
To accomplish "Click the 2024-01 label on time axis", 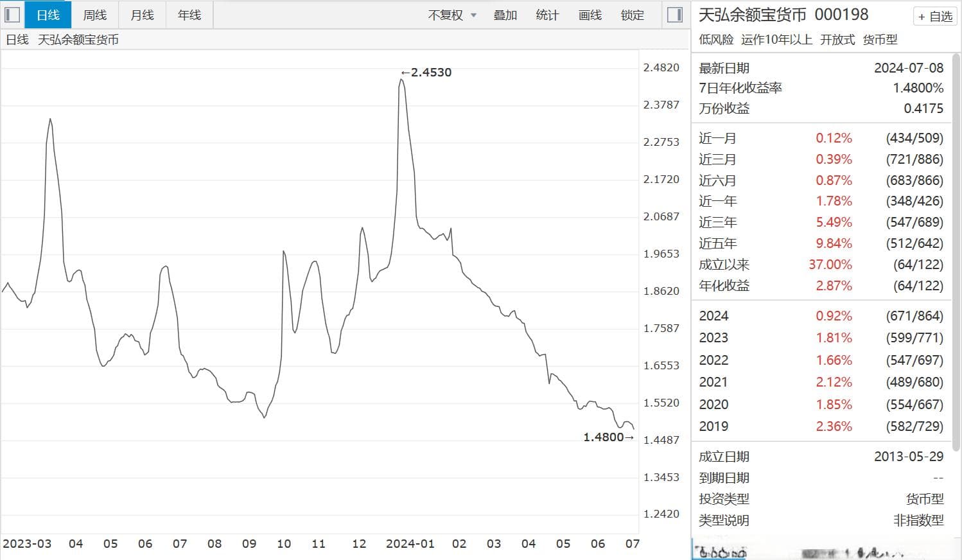I will tap(410, 544).
